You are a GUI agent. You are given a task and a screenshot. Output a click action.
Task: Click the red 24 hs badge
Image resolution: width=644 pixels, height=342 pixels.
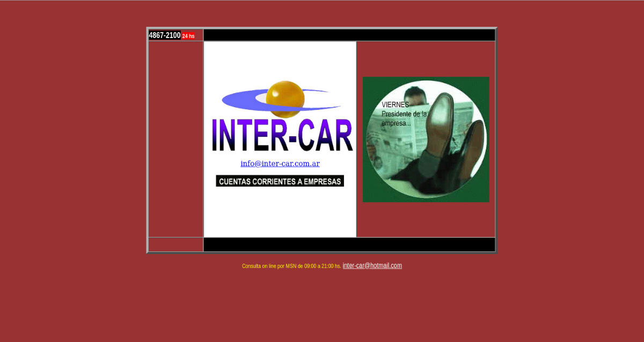point(188,36)
